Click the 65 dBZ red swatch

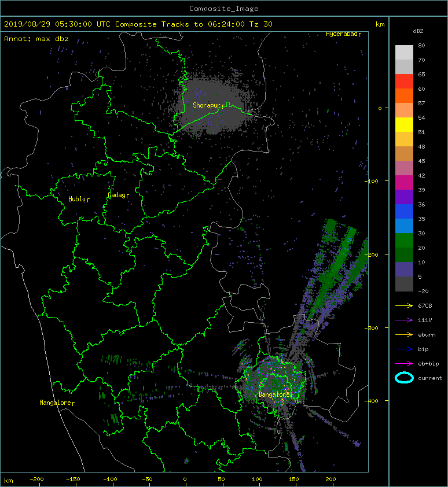point(404,82)
